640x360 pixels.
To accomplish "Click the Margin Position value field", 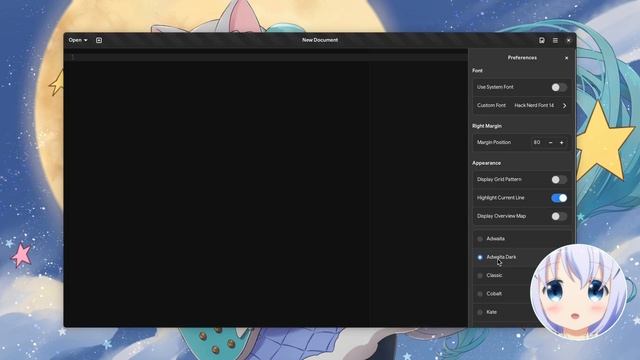I will point(537,142).
